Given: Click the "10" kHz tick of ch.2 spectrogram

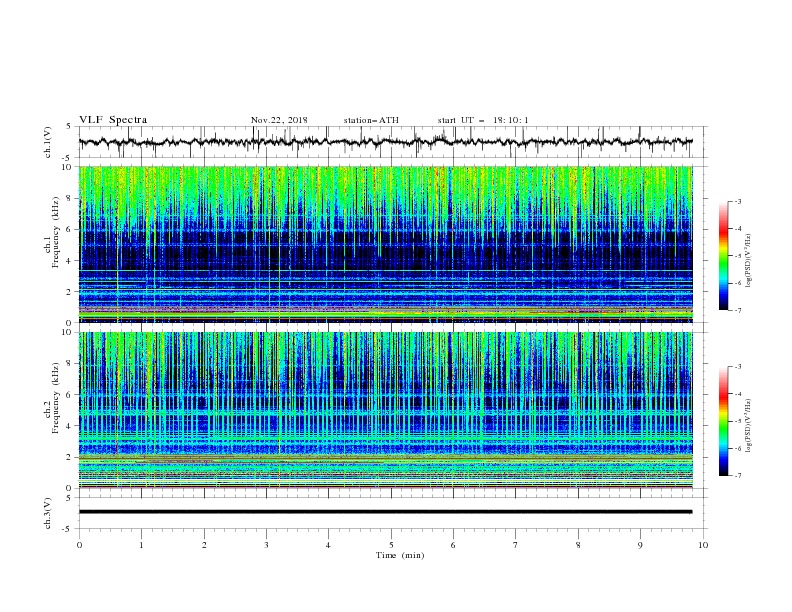Looking at the screenshot, I should click(x=66, y=332).
